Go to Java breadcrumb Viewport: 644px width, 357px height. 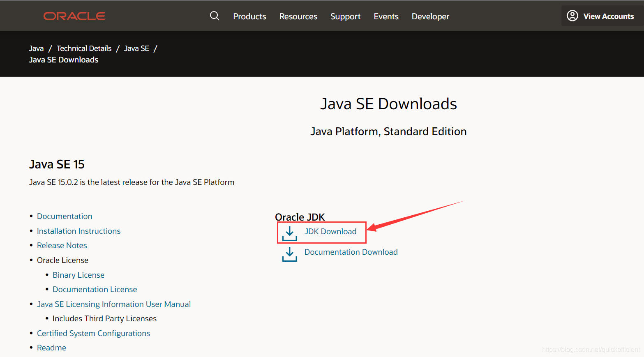pyautogui.click(x=36, y=48)
